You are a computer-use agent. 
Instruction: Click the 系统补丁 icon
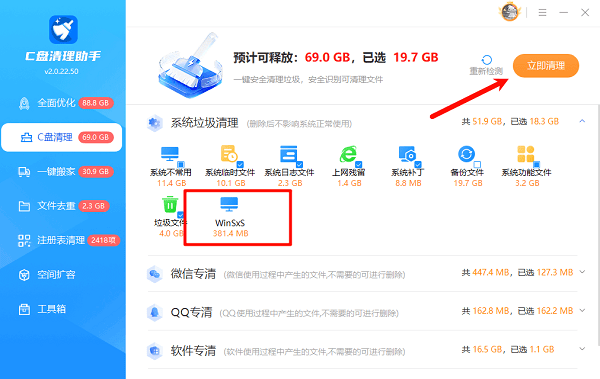tap(407, 154)
